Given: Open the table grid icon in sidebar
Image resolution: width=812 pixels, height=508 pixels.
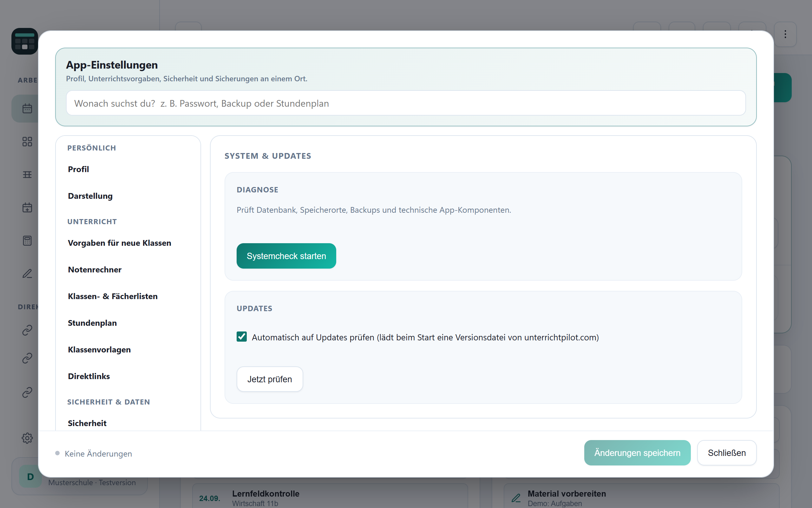Looking at the screenshot, I should [x=27, y=174].
